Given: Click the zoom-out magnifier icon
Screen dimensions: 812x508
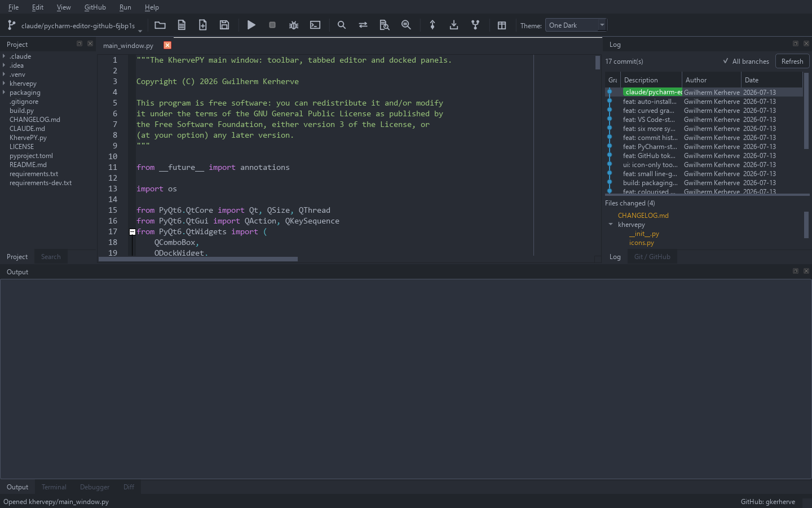Looking at the screenshot, I should tap(406, 25).
